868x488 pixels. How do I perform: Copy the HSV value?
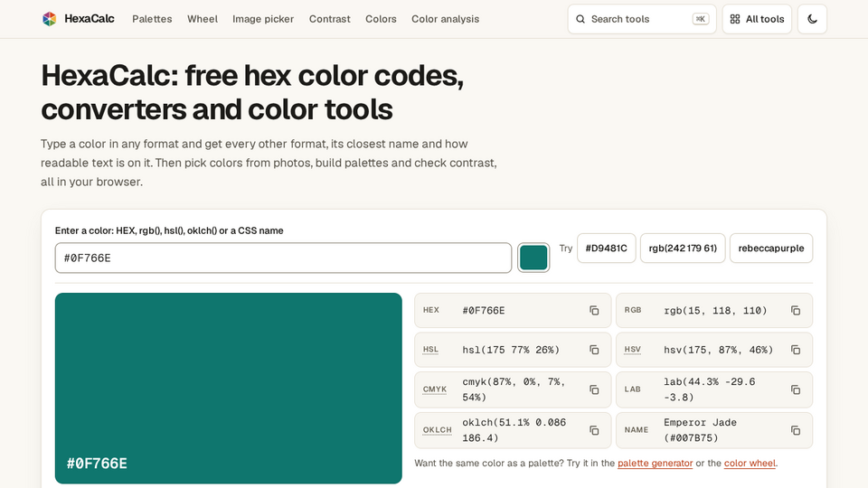point(796,350)
